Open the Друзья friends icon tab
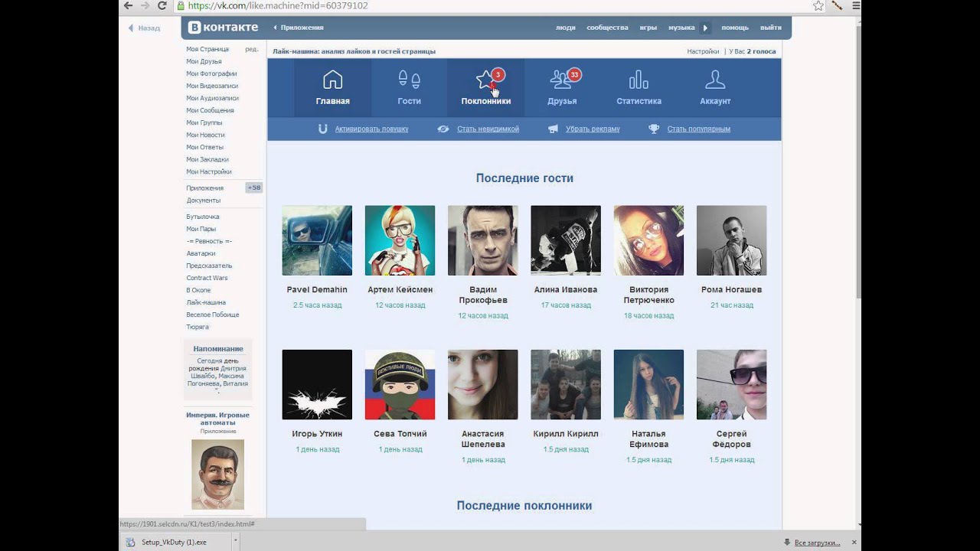 (x=562, y=87)
